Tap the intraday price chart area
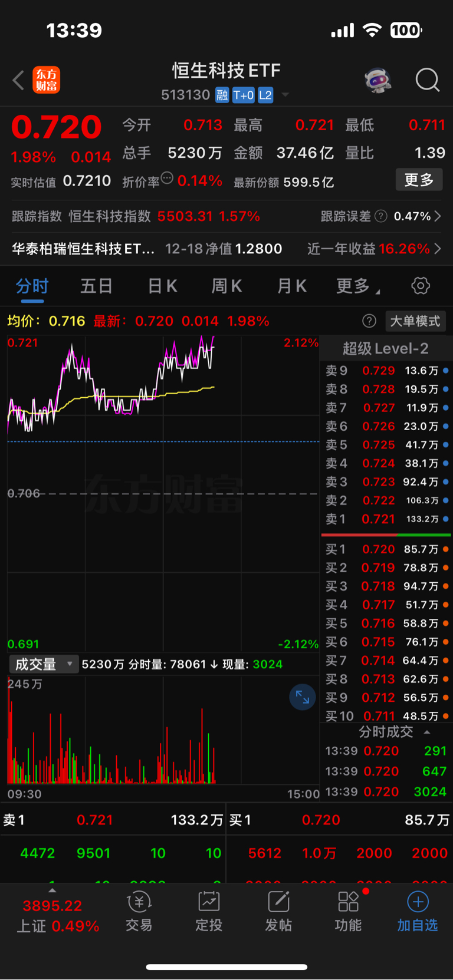This screenshot has width=453, height=980. (163, 494)
